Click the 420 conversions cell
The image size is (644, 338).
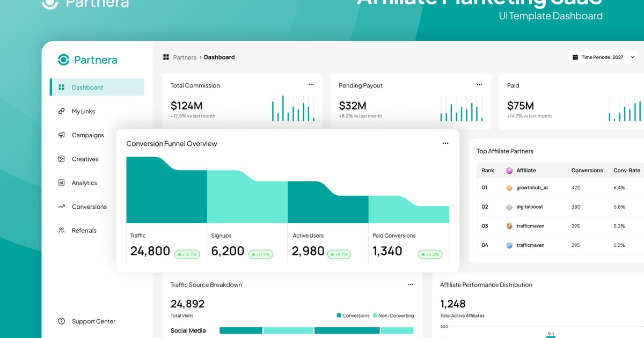click(x=576, y=188)
